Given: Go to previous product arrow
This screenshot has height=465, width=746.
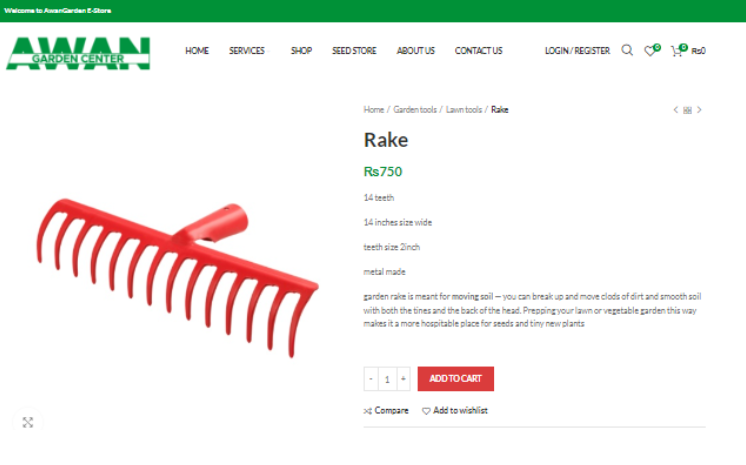Looking at the screenshot, I should [x=675, y=110].
